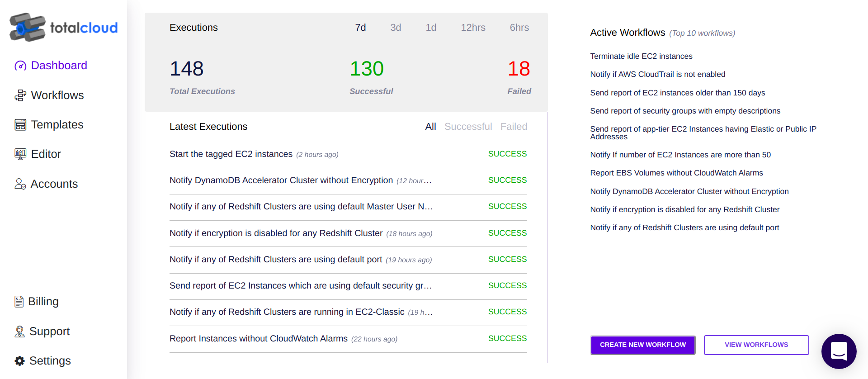Click the 148 Total Executions figure
Screen dimensions: 868x379
click(x=186, y=69)
